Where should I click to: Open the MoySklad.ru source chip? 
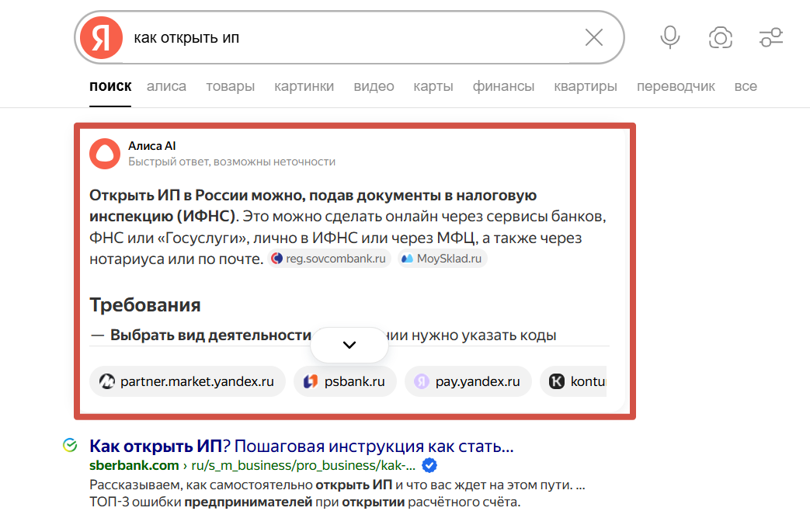(441, 258)
